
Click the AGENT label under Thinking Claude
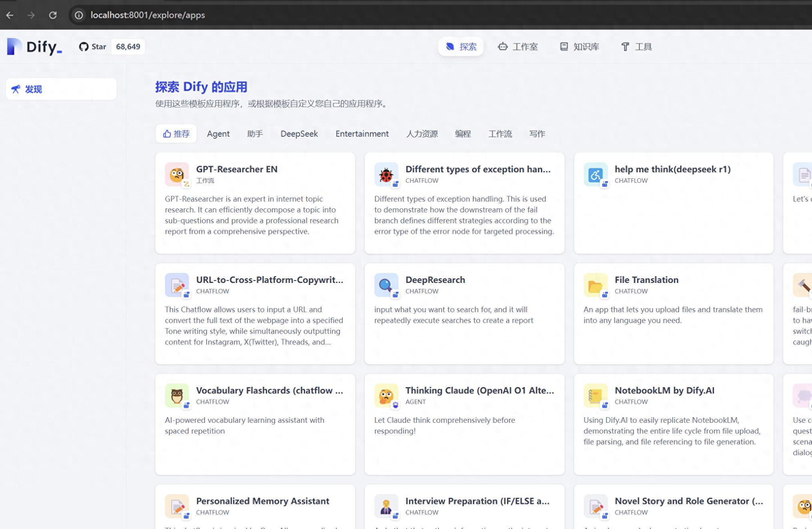(416, 402)
